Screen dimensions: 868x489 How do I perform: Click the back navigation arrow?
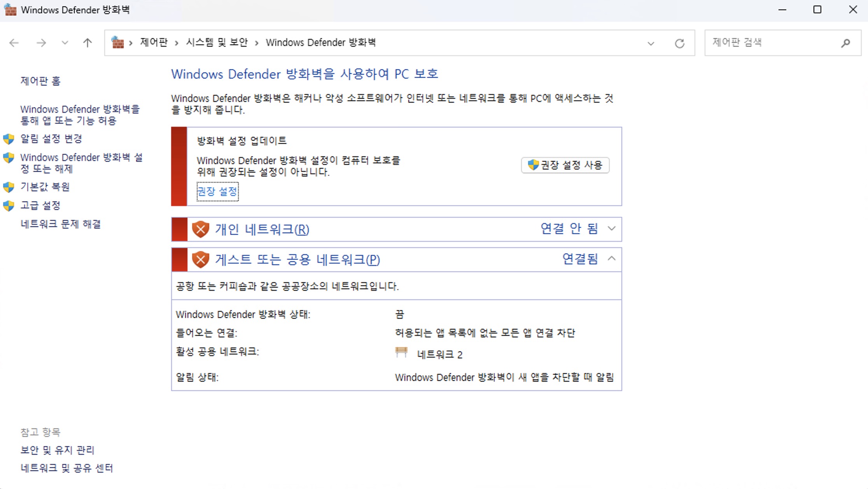click(14, 43)
